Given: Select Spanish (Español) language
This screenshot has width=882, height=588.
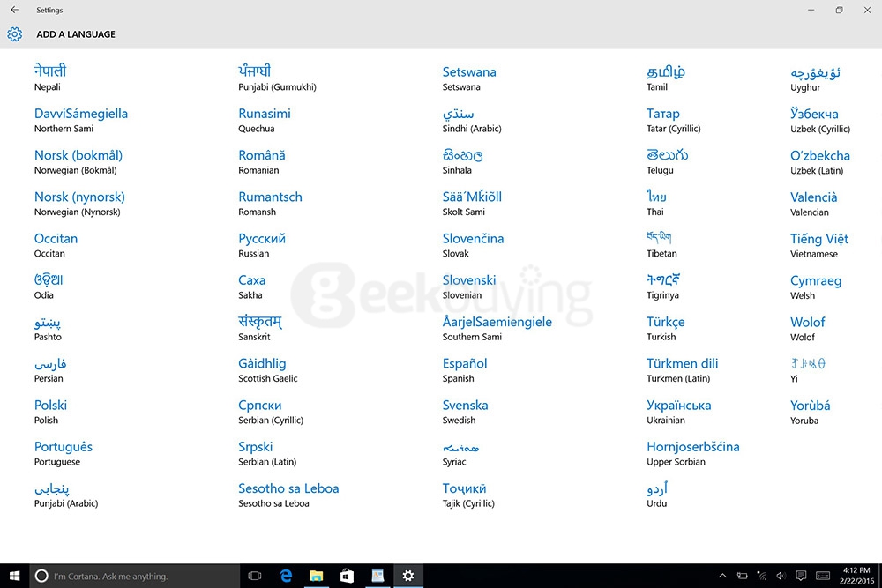Looking at the screenshot, I should tap(465, 369).
